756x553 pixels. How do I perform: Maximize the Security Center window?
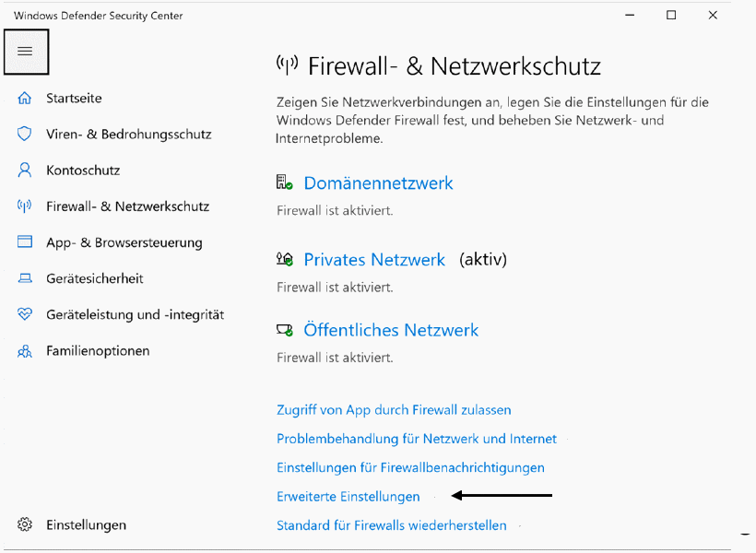[x=671, y=16]
